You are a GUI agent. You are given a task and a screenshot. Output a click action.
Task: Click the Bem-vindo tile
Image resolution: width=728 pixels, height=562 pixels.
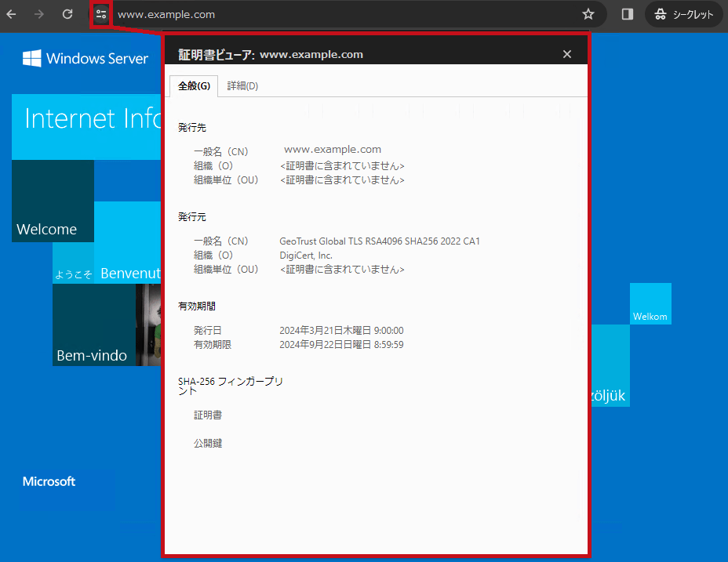(x=94, y=325)
